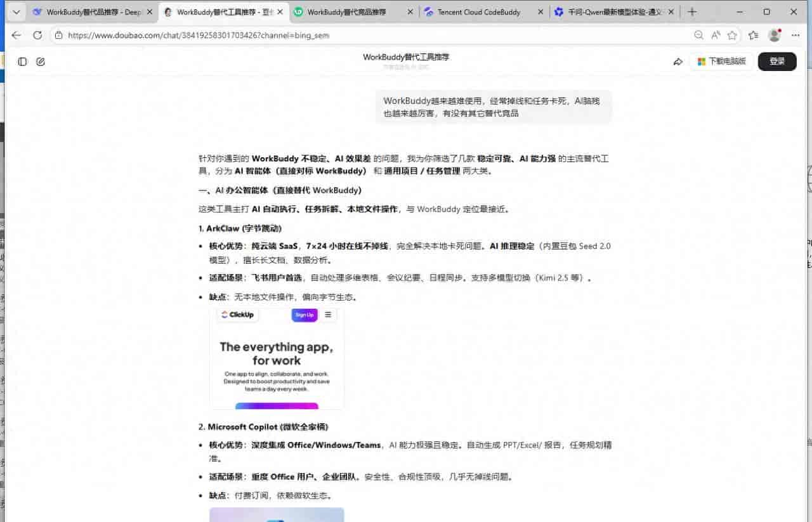Click the Sign Up button in ClickUp preview

[304, 315]
